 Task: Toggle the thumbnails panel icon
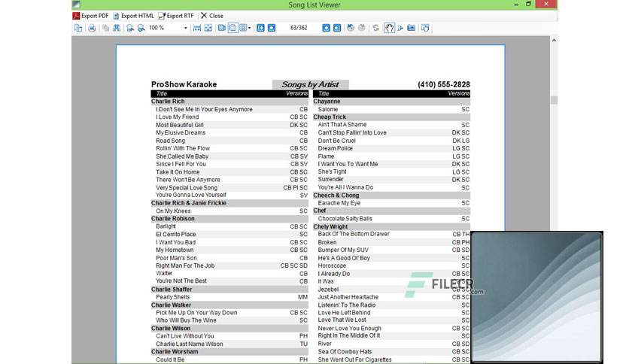(x=78, y=28)
